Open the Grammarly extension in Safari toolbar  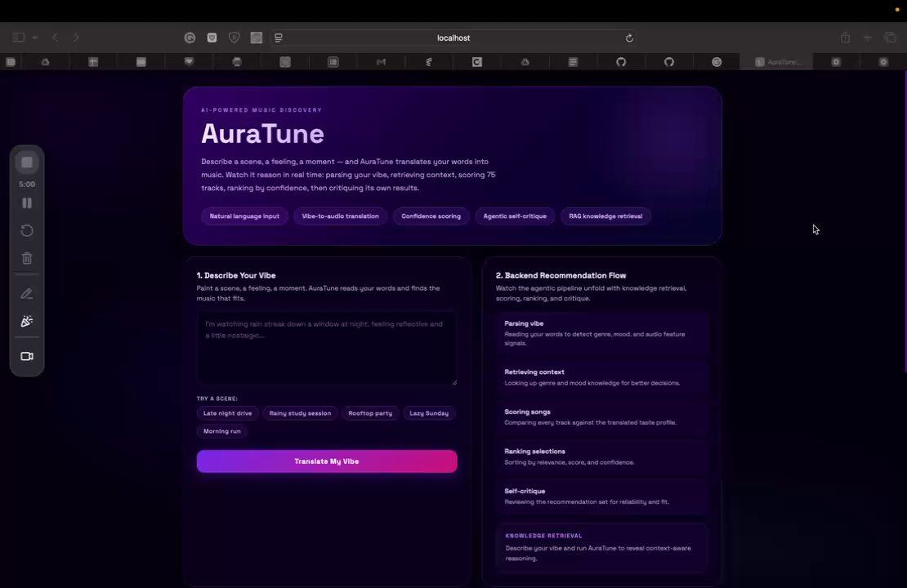click(190, 38)
